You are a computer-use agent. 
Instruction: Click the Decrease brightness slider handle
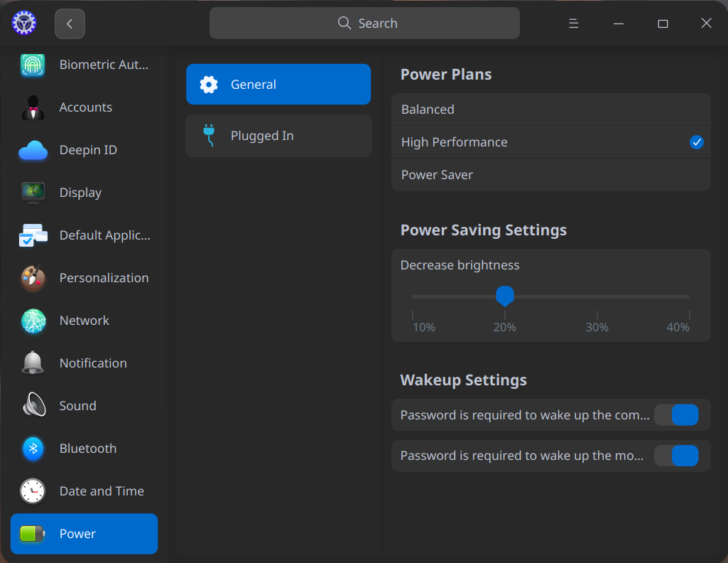tap(505, 296)
